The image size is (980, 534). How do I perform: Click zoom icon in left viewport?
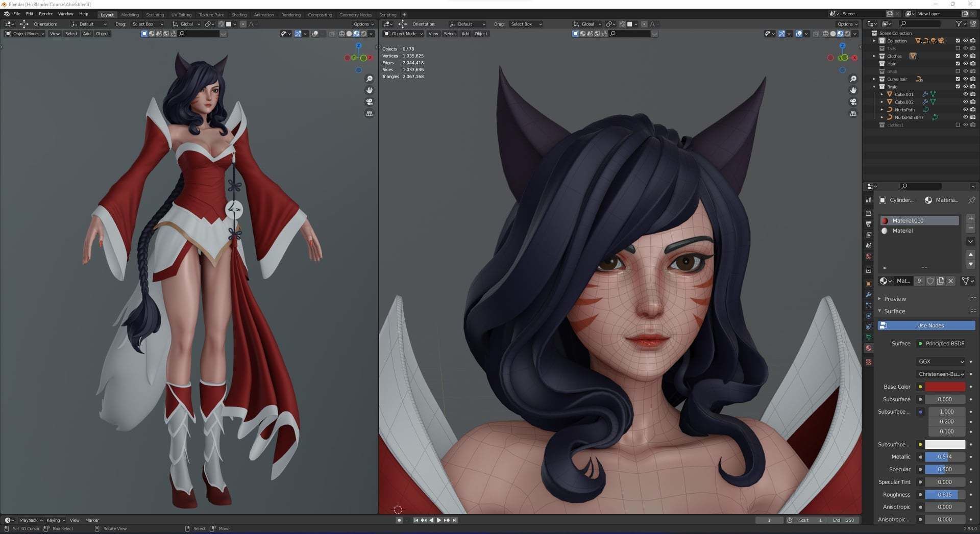coord(369,79)
